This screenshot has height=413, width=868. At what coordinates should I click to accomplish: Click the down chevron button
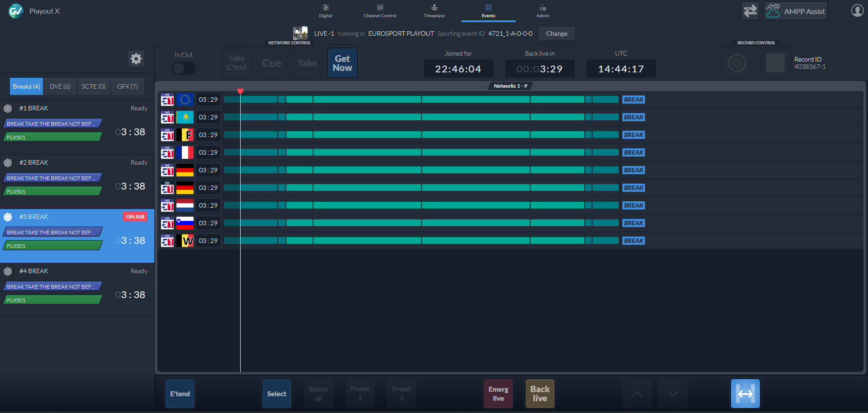[673, 394]
